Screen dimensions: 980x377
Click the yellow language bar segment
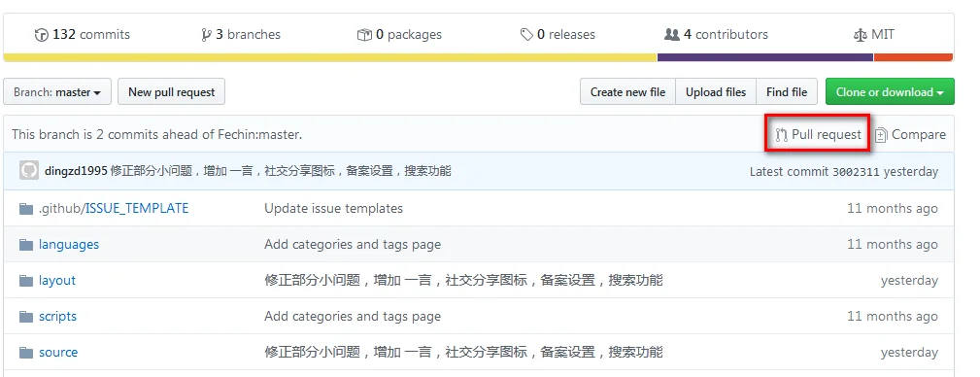pos(330,57)
